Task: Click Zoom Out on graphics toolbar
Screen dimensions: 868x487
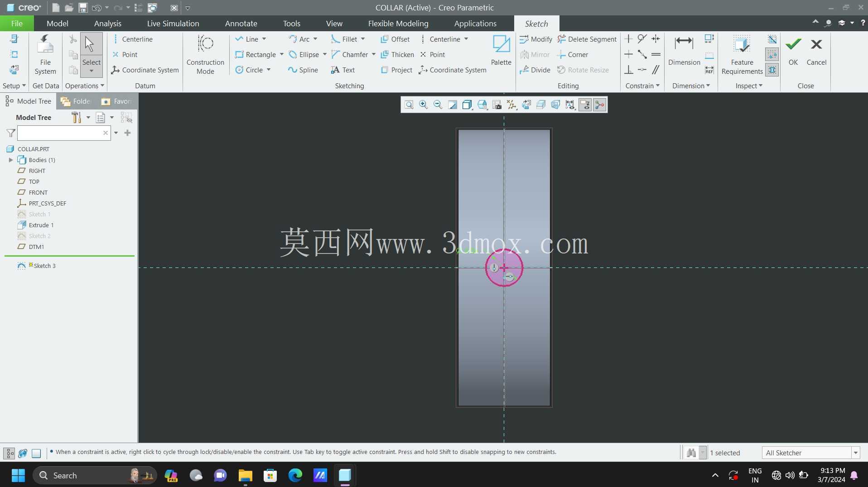Action: coord(438,105)
